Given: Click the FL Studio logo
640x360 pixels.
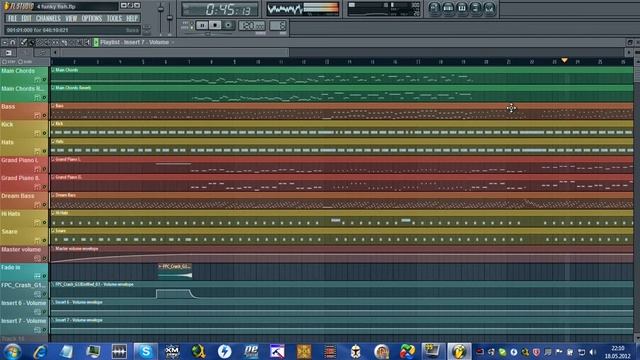Looking at the screenshot, I should [x=18, y=6].
